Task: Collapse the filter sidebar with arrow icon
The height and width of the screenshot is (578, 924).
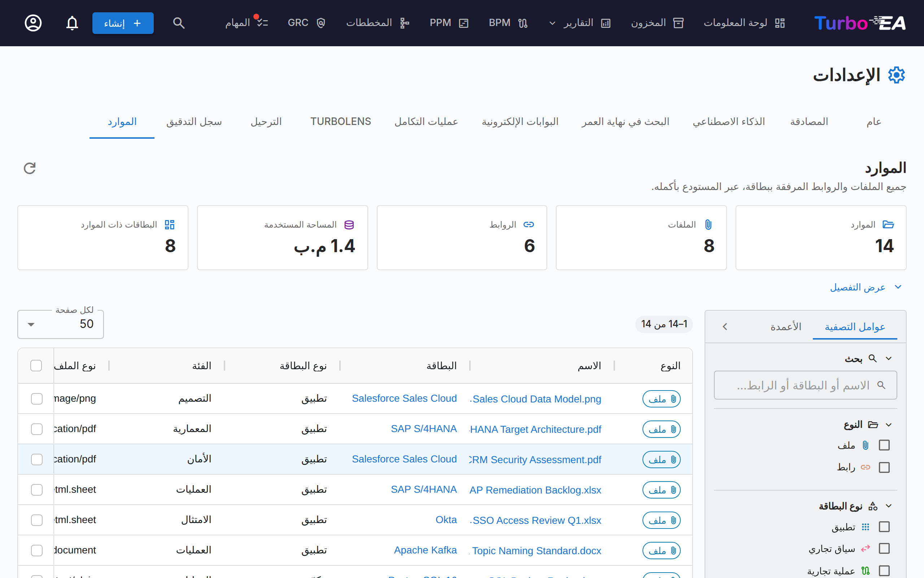Action: coord(725,327)
